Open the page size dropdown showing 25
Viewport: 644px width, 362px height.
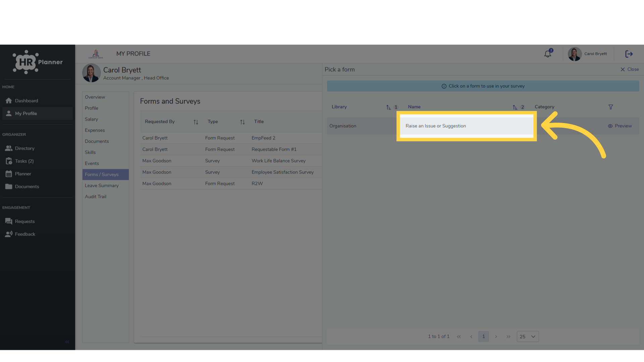coord(528,337)
